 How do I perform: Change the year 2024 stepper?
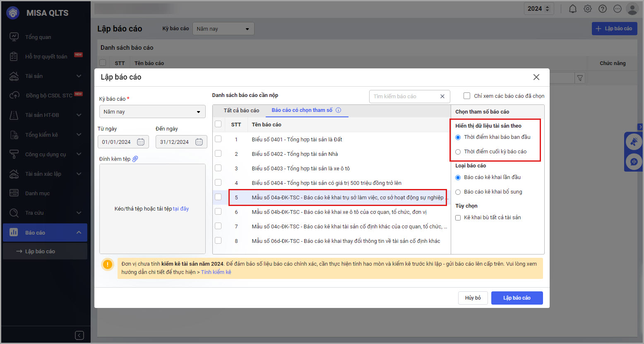[x=547, y=9]
